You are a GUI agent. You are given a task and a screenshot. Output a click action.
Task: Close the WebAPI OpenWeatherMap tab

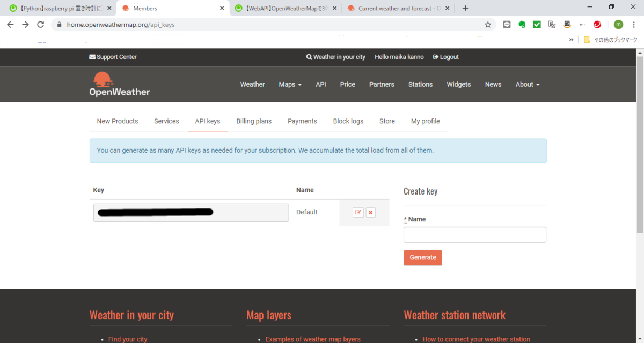[x=335, y=8]
